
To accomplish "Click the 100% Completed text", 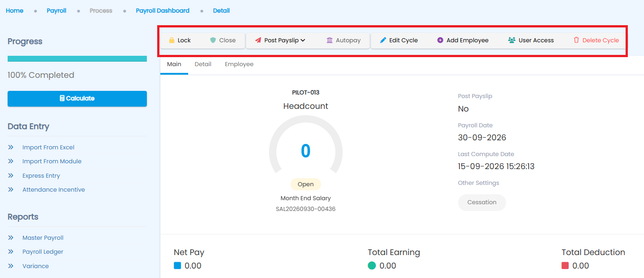I will point(41,75).
